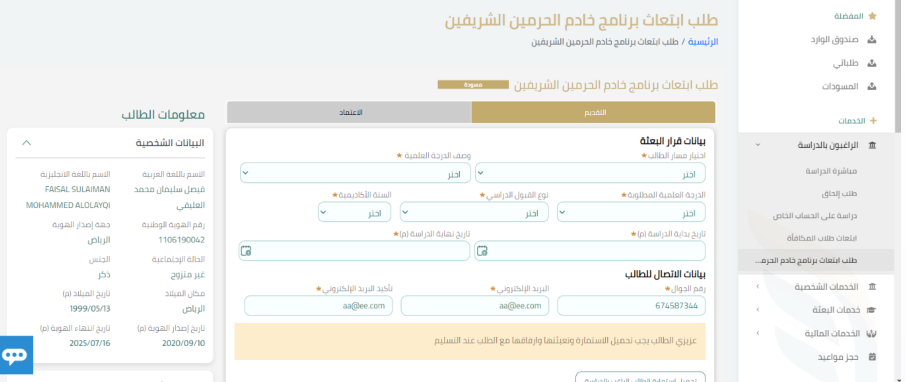
Task: Select مباشرة الدراسة submenu item
Action: [831, 171]
